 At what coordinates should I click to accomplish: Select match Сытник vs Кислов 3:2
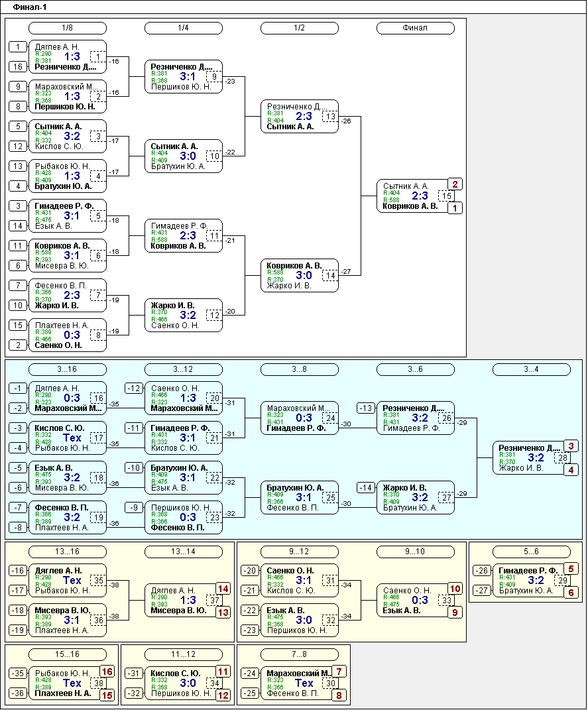68,137
